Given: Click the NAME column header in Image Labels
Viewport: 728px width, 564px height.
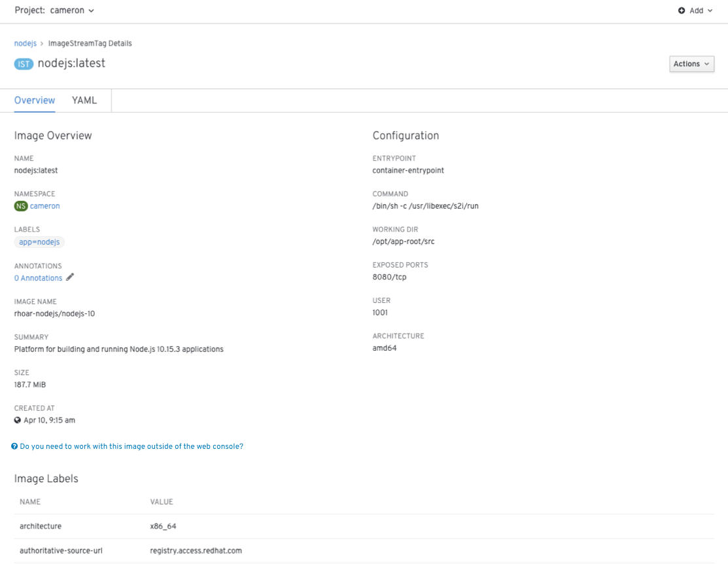Looking at the screenshot, I should coord(30,502).
